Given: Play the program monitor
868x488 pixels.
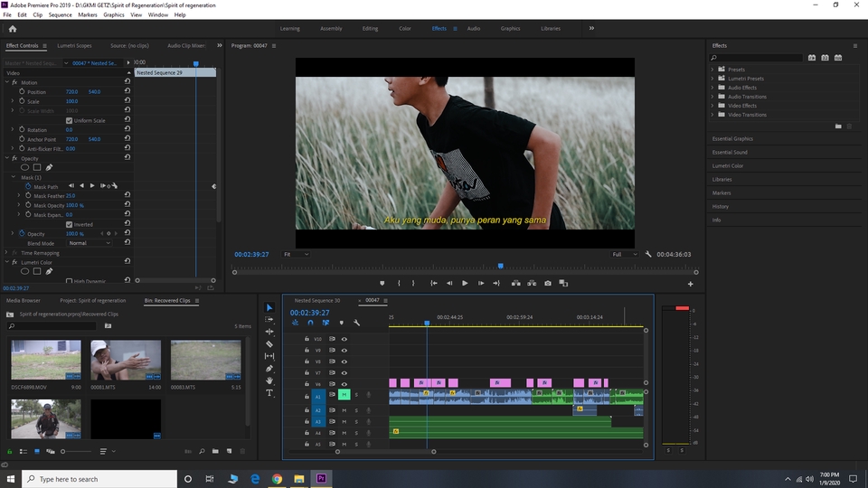Looking at the screenshot, I should pos(465,283).
